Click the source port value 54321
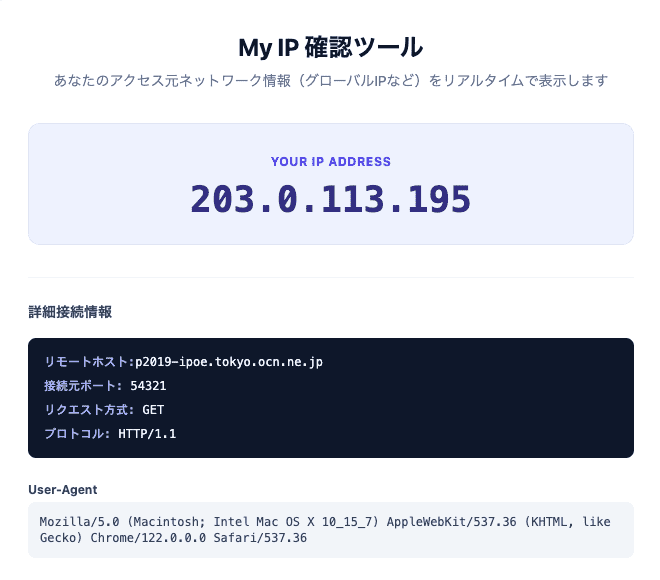The image size is (660, 580). point(148,386)
